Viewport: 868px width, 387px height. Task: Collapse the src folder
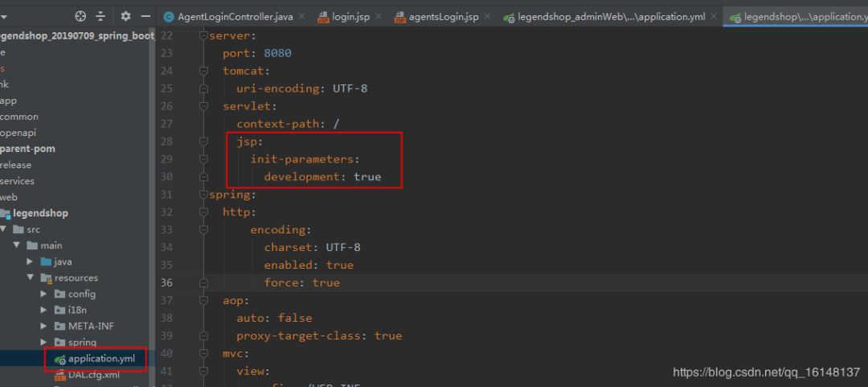coord(17,229)
